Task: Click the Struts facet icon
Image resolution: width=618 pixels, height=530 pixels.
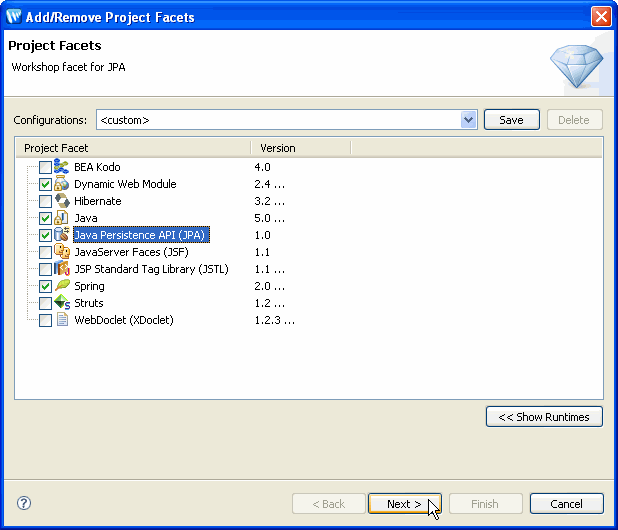Action: pyautogui.click(x=61, y=303)
